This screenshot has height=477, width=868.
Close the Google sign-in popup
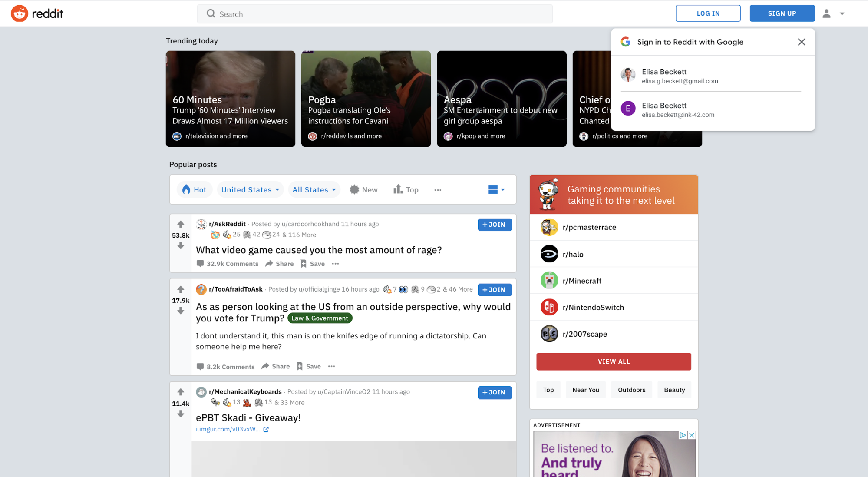click(802, 42)
